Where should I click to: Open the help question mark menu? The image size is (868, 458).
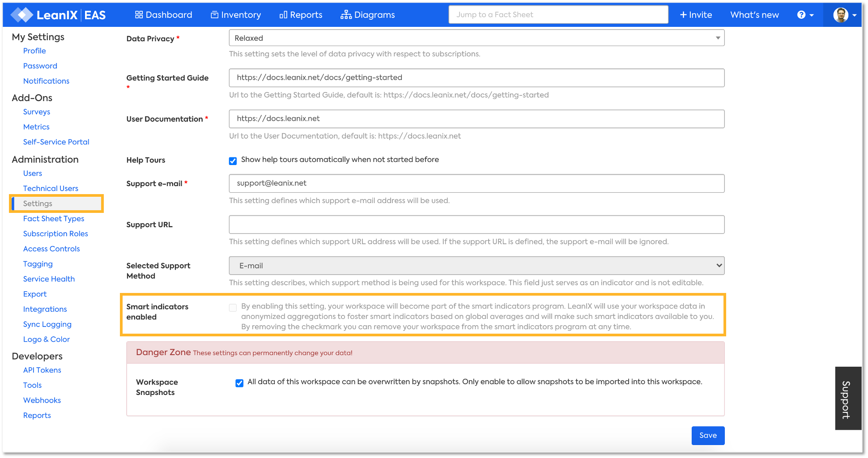(x=805, y=15)
